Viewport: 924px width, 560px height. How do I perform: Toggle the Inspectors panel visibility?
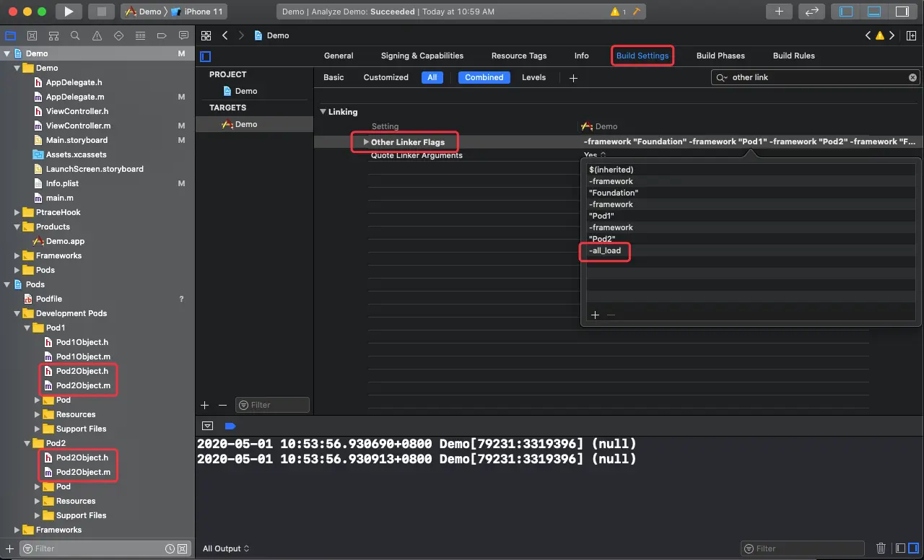(x=902, y=12)
